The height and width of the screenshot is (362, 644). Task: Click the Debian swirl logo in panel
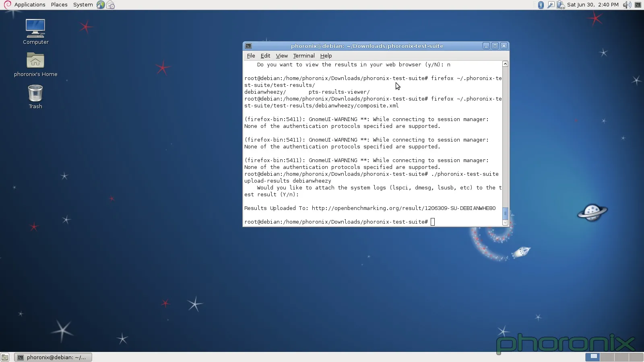click(x=7, y=5)
